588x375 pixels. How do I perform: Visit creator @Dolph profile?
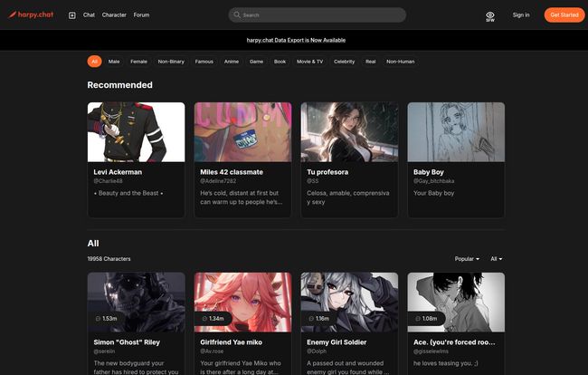pos(317,351)
